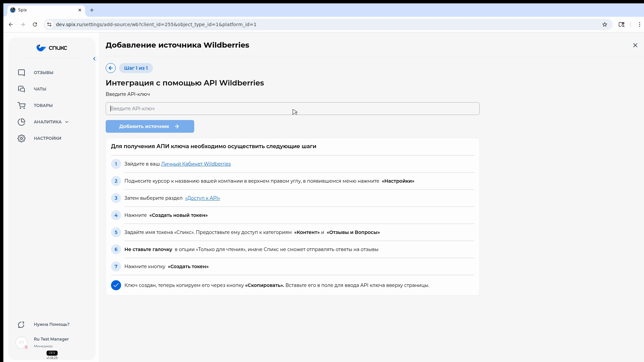Click the DEV version badge

(52, 353)
